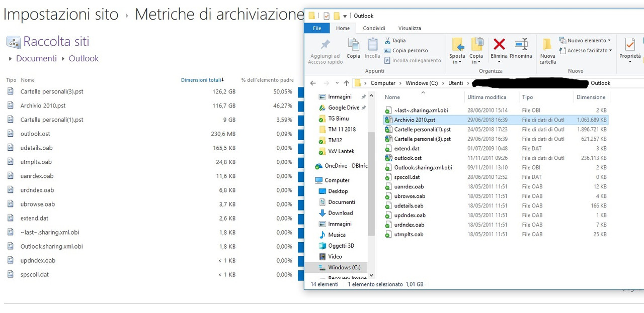Click the Google Drive icon in sidebar
This screenshot has height=313, width=644.
(323, 108)
